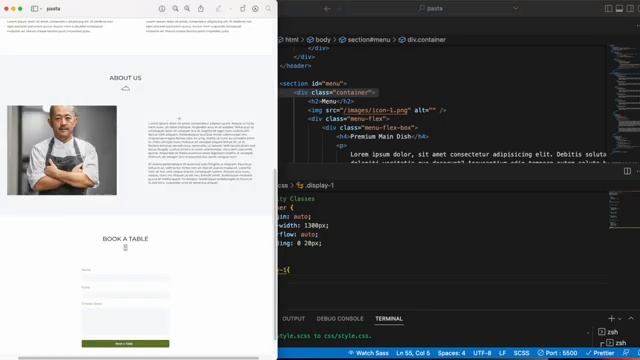Select the first zsh terminal entry
Image resolution: width=640 pixels, height=360 pixels.
608,332
